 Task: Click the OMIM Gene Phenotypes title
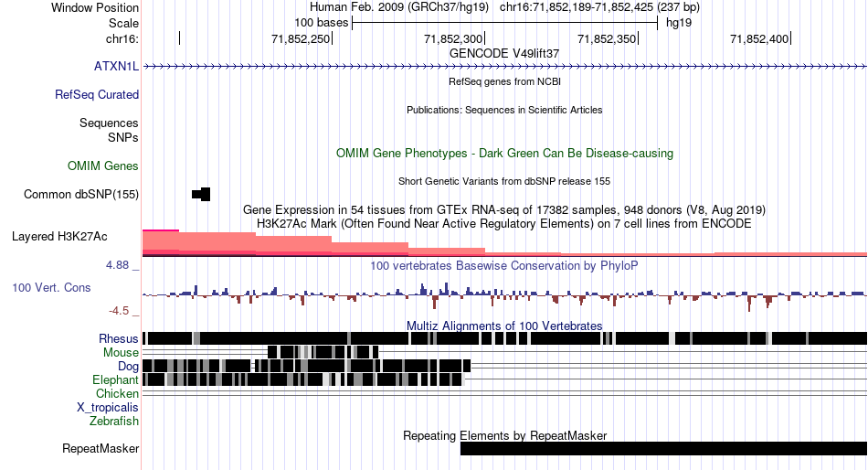click(x=504, y=154)
